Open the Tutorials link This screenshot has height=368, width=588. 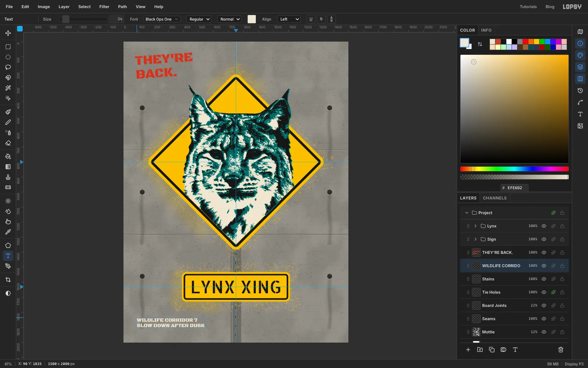coord(528,7)
